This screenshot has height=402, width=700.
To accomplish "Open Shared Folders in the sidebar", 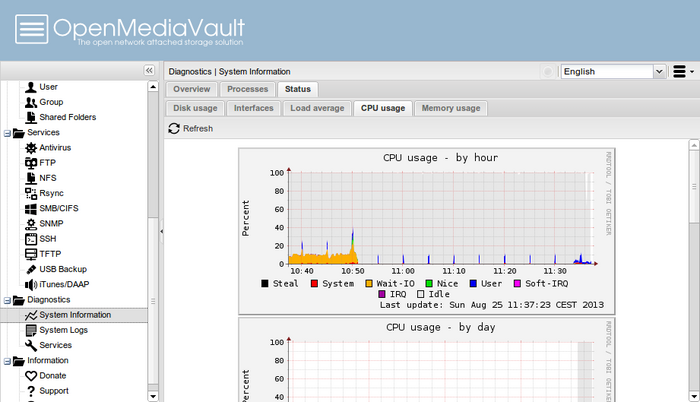I will point(67,117).
